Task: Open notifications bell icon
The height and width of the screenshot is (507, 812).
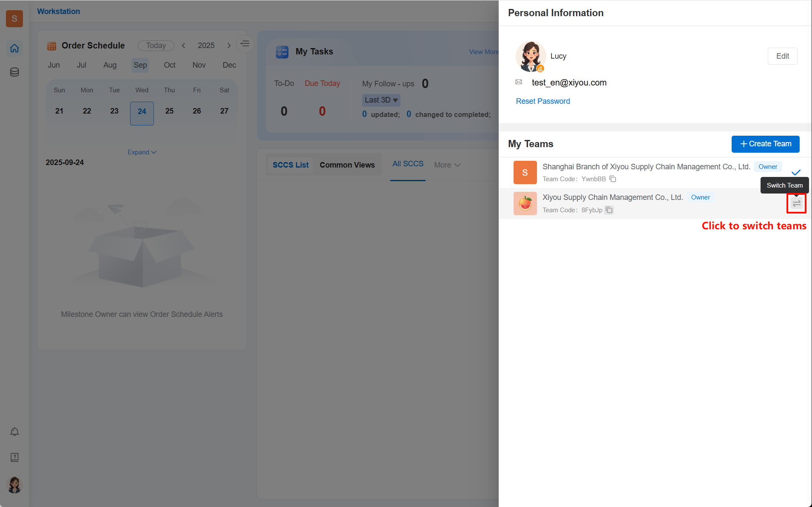Action: tap(14, 432)
